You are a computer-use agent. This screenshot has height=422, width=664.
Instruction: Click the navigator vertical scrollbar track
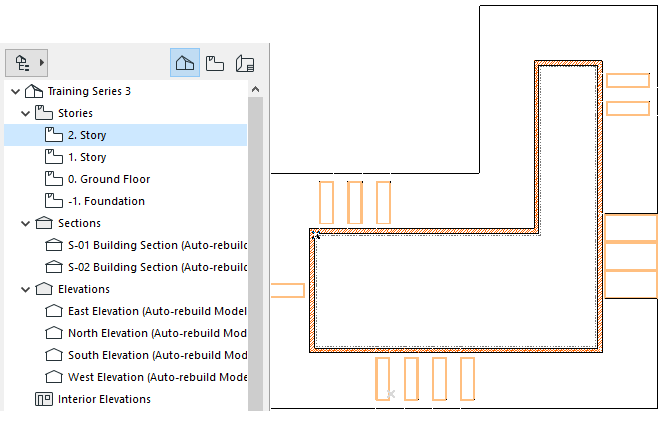(x=255, y=254)
